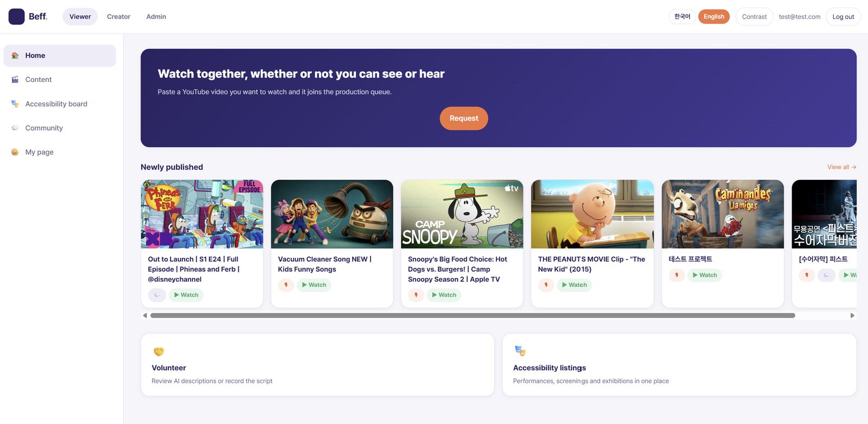
Task: Open the Creator tab
Action: tap(119, 17)
